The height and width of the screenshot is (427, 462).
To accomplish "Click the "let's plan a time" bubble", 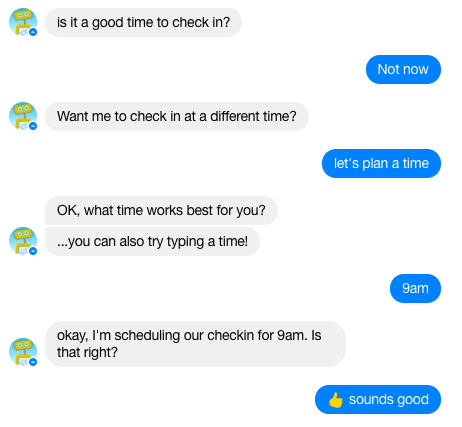I will pyautogui.click(x=381, y=163).
